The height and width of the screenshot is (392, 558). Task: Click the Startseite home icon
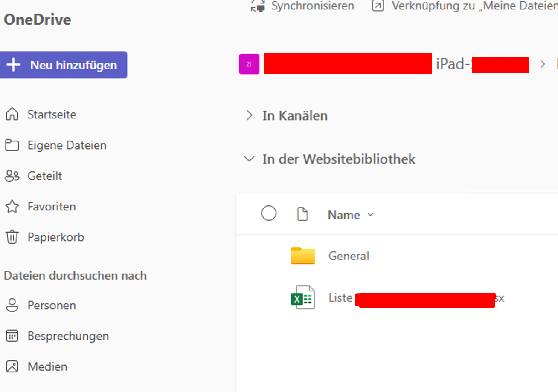click(12, 115)
